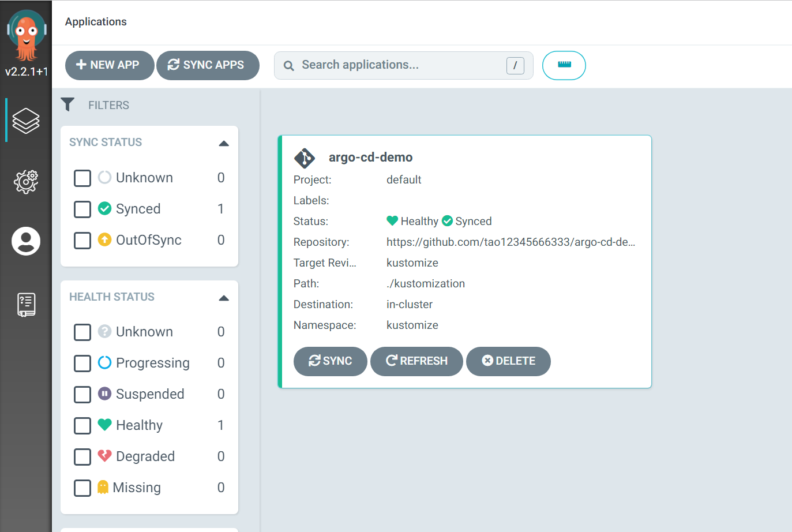Check the OutOfSync filter checkbox
Image resolution: width=792 pixels, height=532 pixels.
point(82,241)
